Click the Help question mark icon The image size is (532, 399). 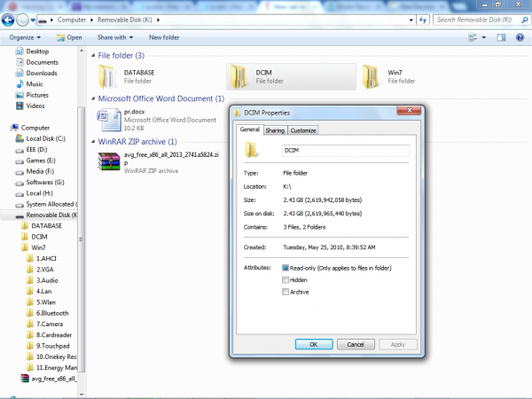pyautogui.click(x=520, y=37)
